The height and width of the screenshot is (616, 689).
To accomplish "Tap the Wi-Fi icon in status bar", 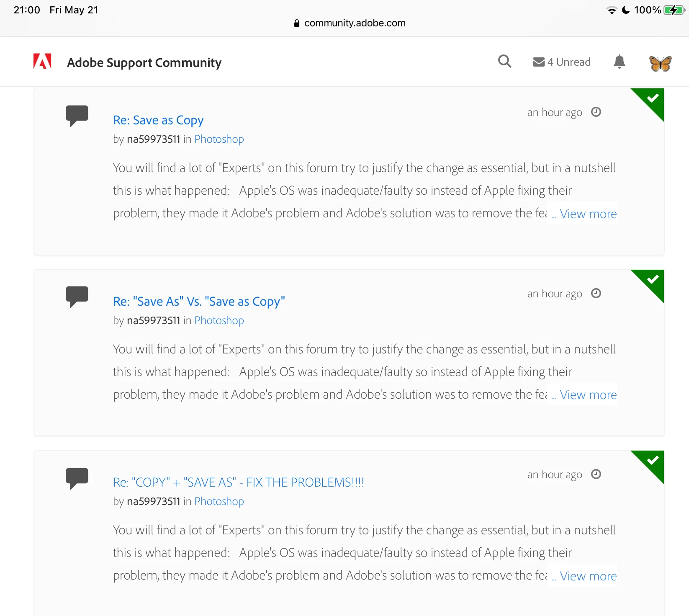I will coord(612,10).
